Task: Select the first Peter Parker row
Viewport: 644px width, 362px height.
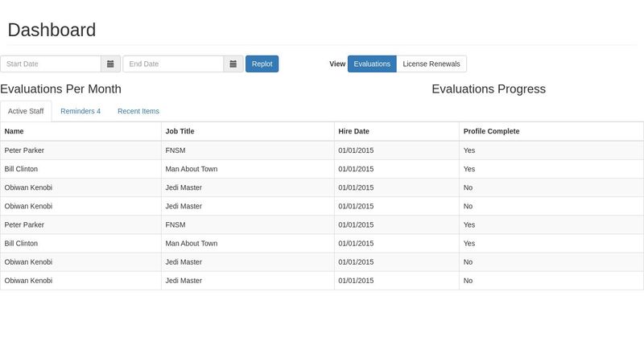Action: [24, 150]
